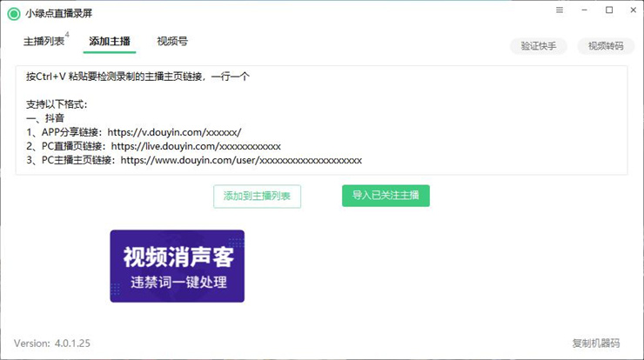Image resolution: width=644 pixels, height=360 pixels.
Task: Click the Version 4.0.1.25 label
Action: [52, 343]
